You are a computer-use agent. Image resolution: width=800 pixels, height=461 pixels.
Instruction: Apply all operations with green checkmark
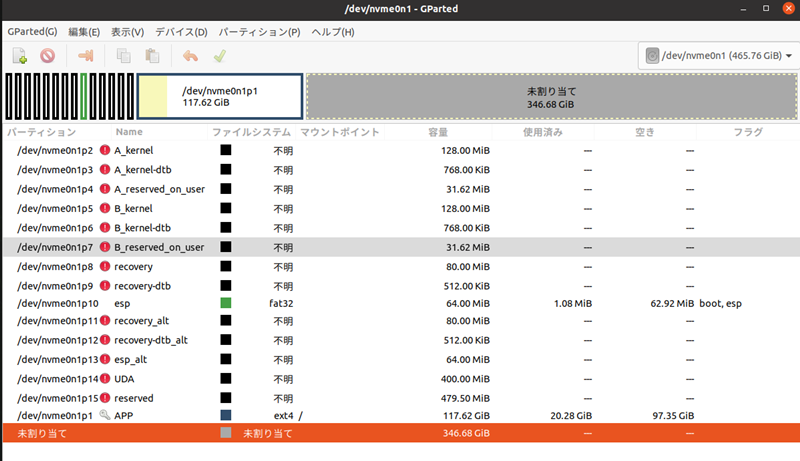point(220,56)
